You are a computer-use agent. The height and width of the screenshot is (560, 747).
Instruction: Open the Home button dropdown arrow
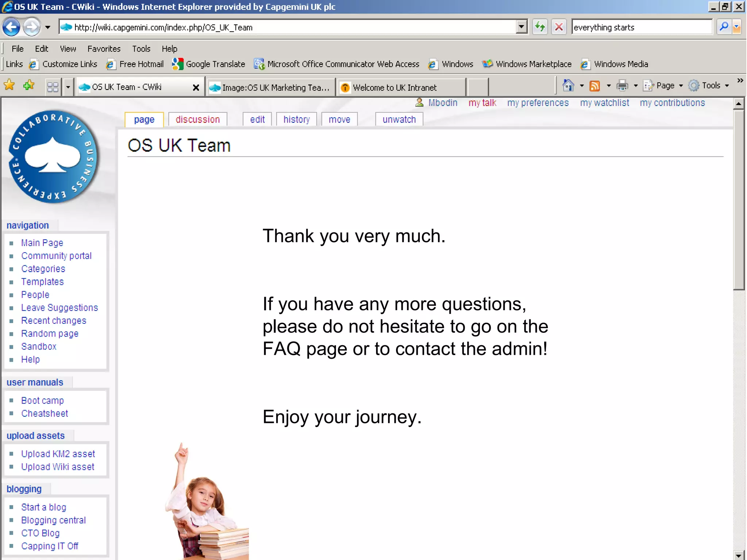pyautogui.click(x=582, y=86)
